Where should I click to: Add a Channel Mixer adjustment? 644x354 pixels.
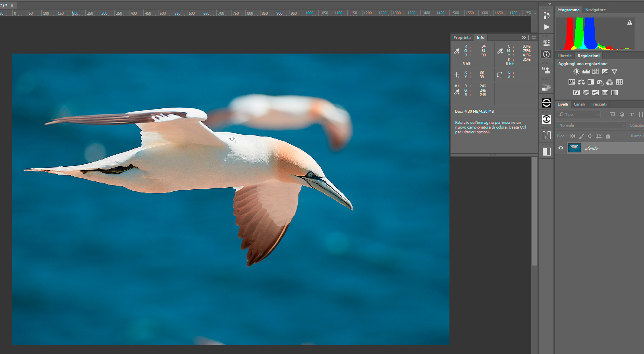609,82
